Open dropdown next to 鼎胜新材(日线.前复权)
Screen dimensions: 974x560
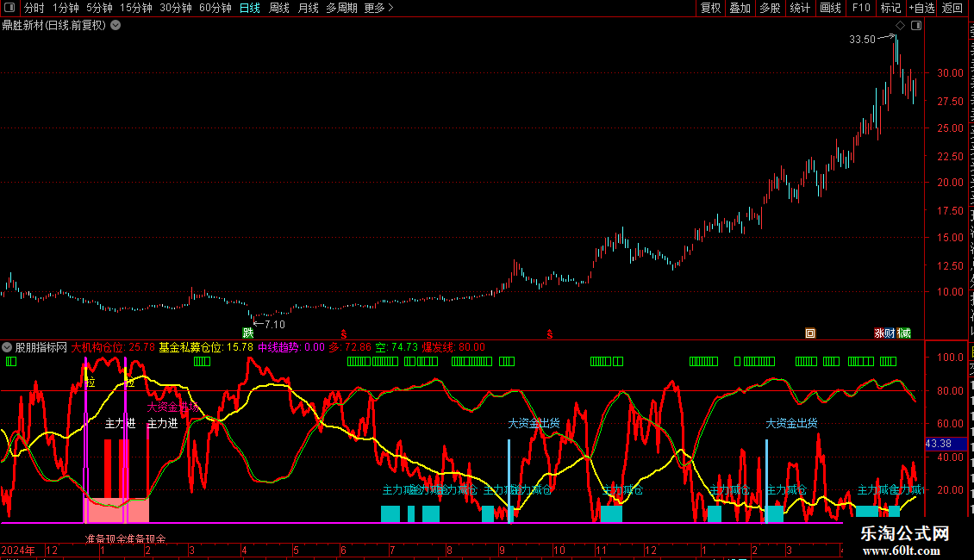116,26
